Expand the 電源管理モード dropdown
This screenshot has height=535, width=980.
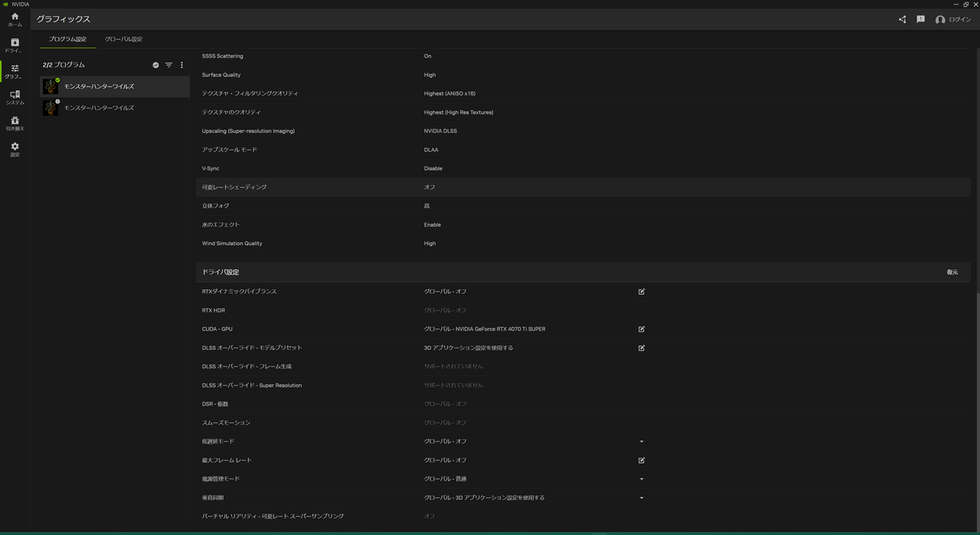[x=642, y=478]
